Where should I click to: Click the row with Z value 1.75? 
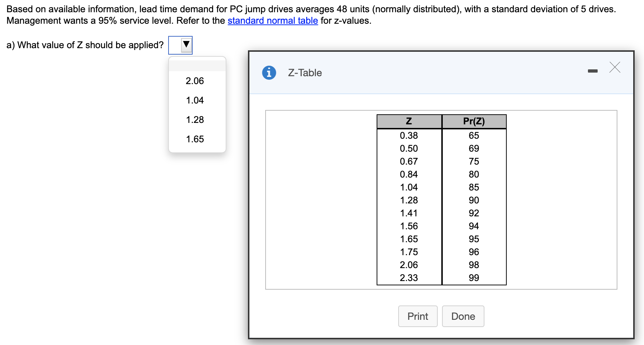click(x=409, y=252)
